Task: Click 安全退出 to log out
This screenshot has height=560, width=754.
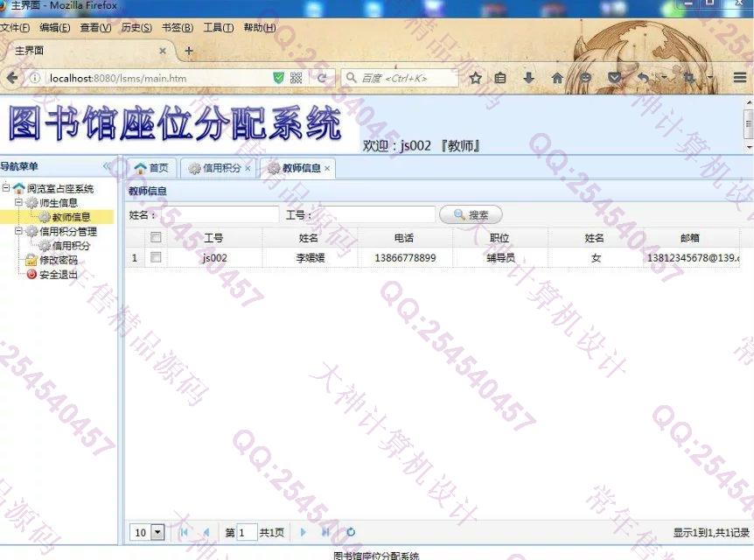Action: [x=59, y=275]
